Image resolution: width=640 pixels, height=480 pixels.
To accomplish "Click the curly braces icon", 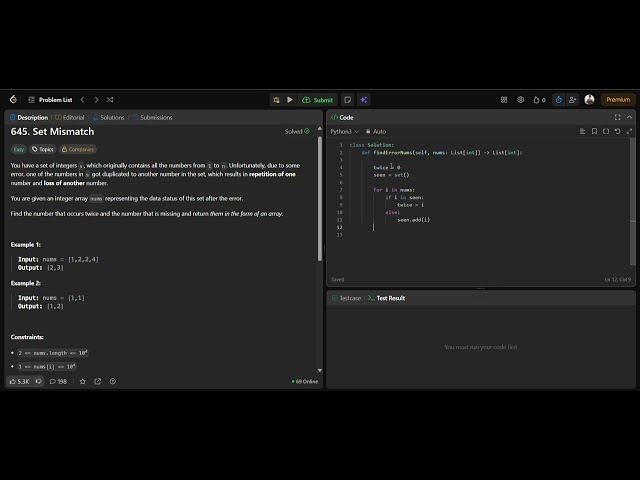I will (606, 131).
